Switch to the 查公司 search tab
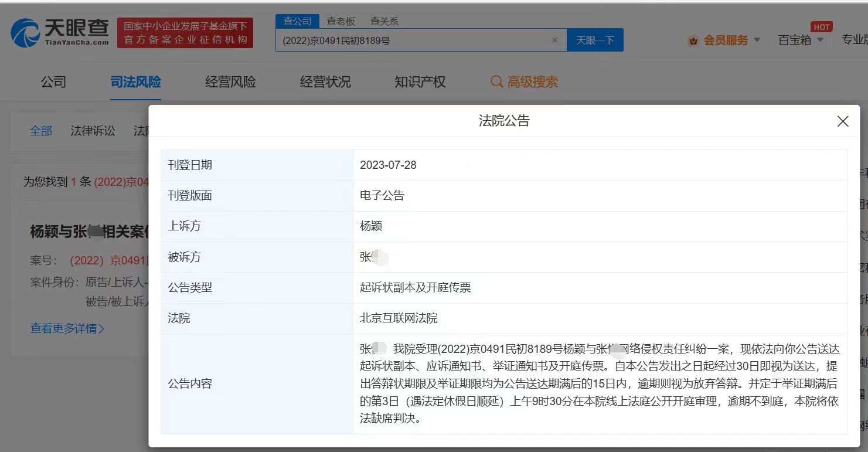 (x=298, y=21)
